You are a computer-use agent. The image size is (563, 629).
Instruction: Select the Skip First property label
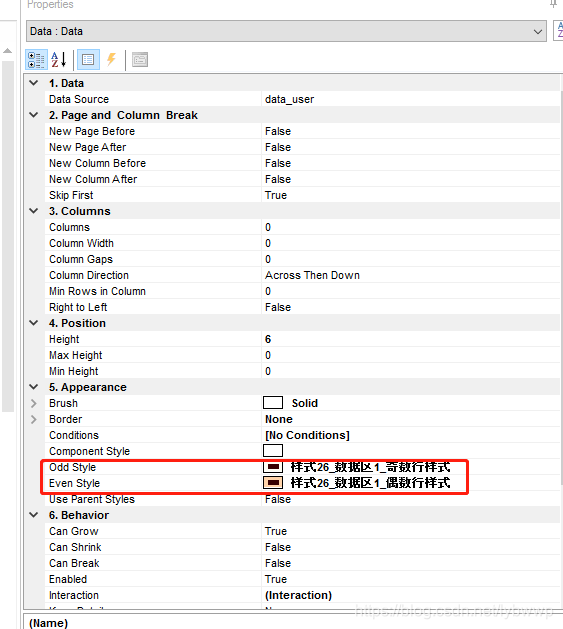coord(71,195)
